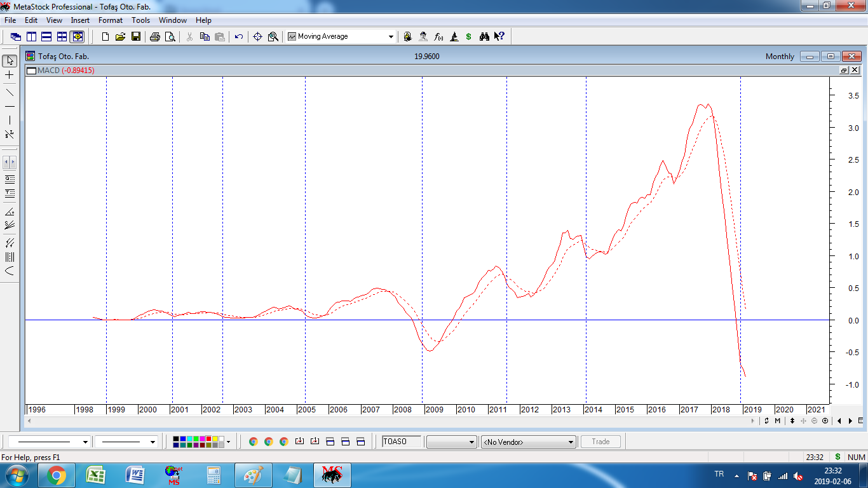The height and width of the screenshot is (488, 868).
Task: Click the context help arrow-question icon
Action: point(499,37)
